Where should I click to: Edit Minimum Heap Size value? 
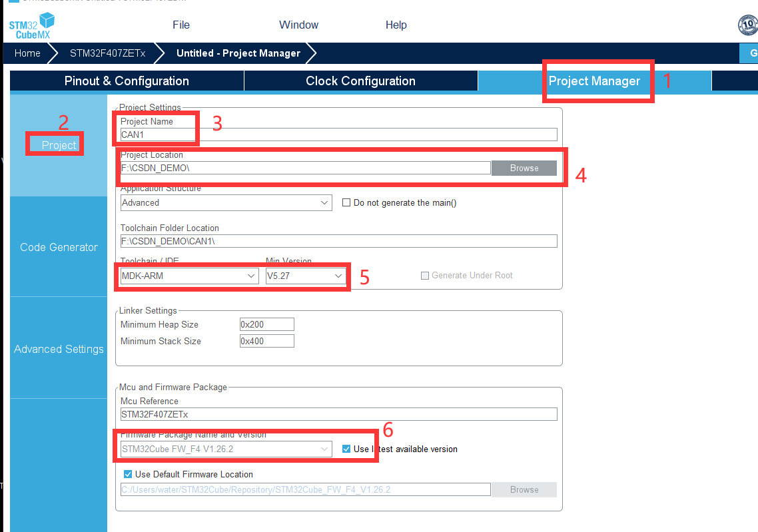click(x=267, y=324)
